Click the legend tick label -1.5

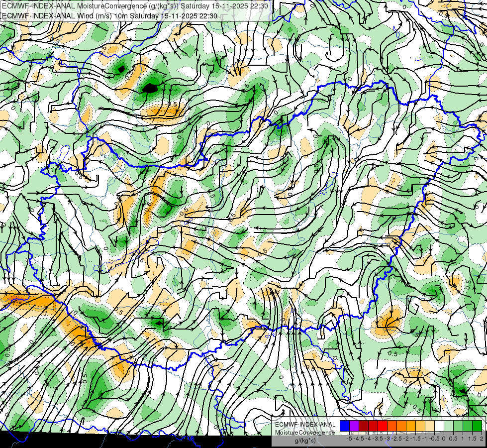tap(415, 439)
